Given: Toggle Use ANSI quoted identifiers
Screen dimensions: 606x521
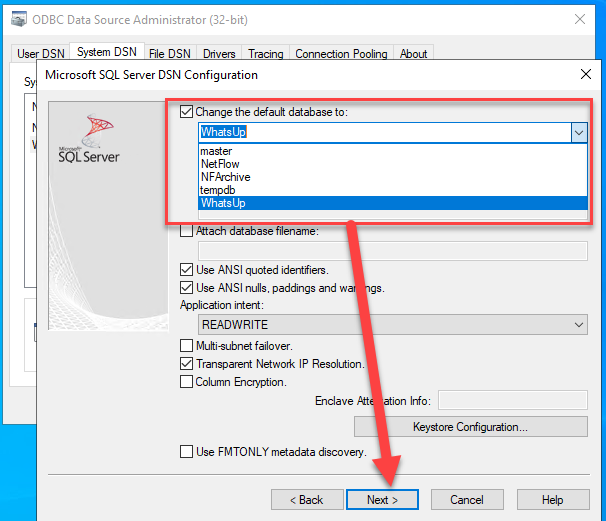Looking at the screenshot, I should (x=186, y=270).
